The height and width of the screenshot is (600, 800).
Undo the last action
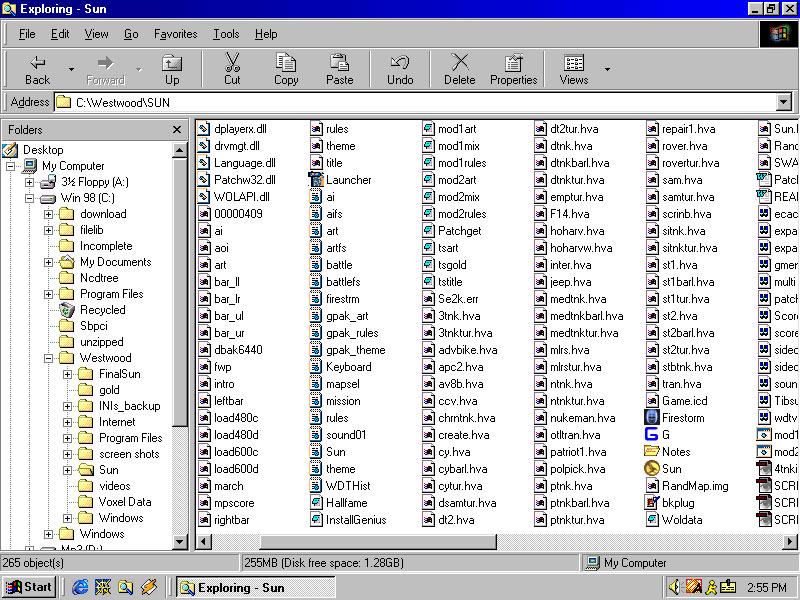tap(400, 70)
